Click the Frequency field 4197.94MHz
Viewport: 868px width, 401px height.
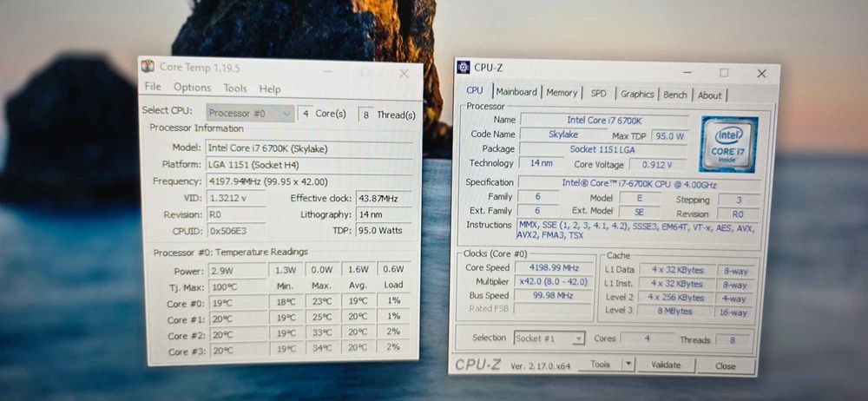pos(309,181)
